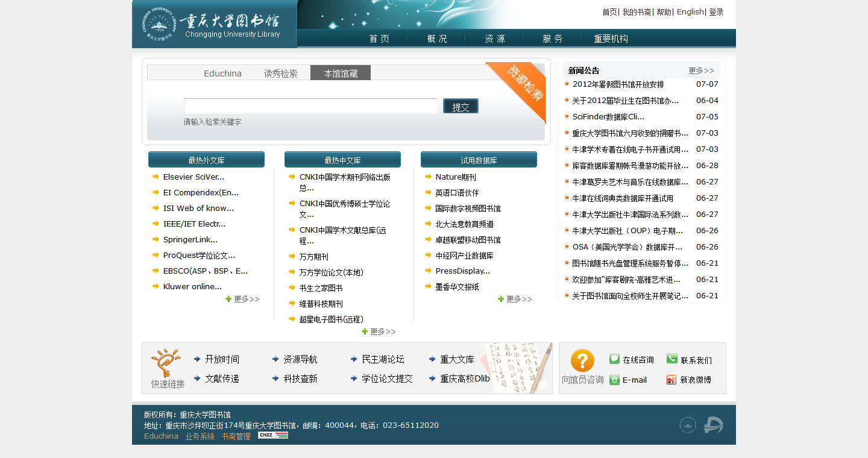Click 更多>> in 新闻公告 header

pyautogui.click(x=701, y=71)
